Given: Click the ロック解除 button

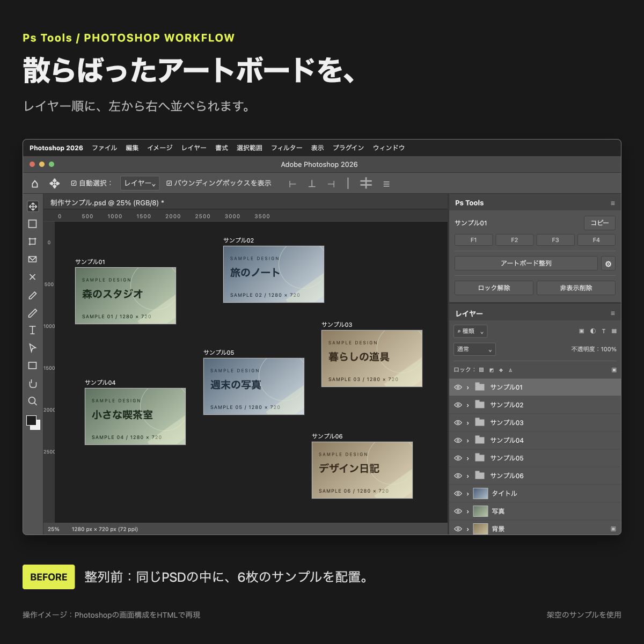Looking at the screenshot, I should [x=494, y=288].
